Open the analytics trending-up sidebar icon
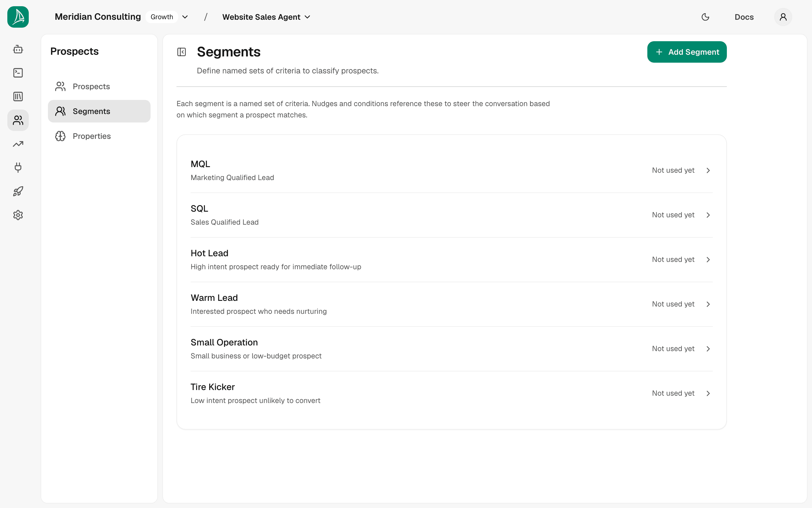Image resolution: width=812 pixels, height=508 pixels. [x=18, y=144]
